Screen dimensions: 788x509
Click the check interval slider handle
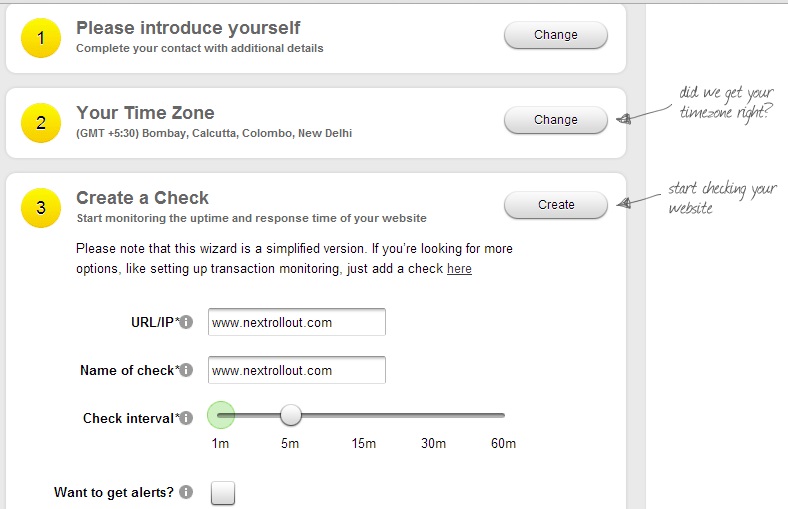[291, 415]
